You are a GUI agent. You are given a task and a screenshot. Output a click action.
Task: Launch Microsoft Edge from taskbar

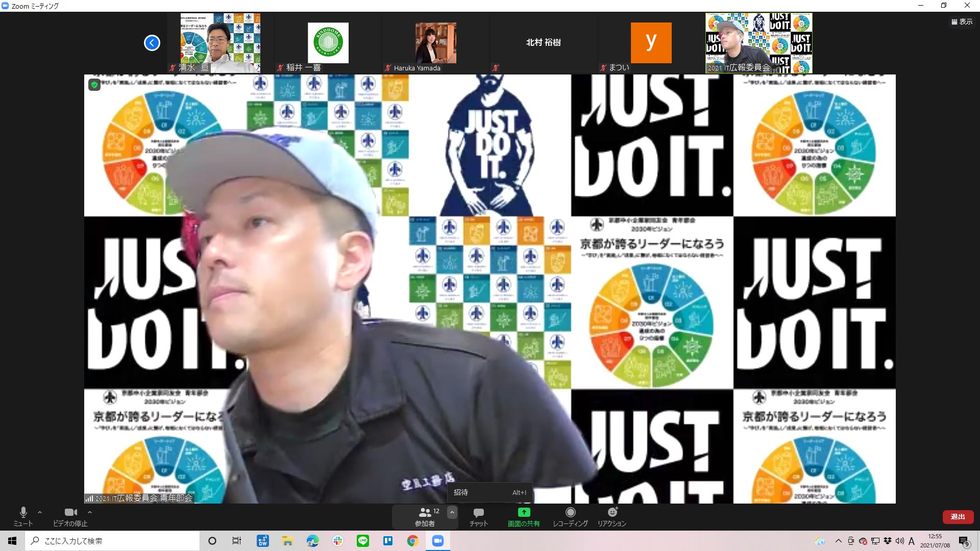point(312,541)
